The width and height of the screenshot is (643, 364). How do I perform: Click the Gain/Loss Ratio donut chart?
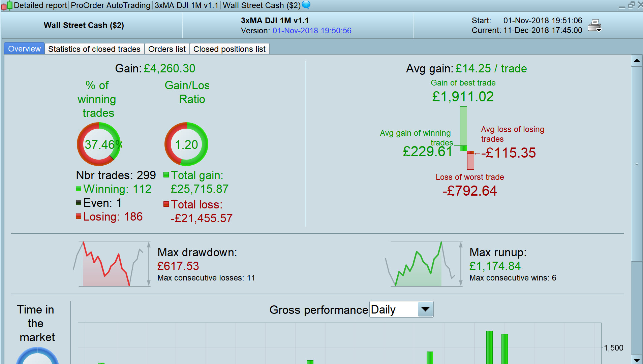click(x=186, y=144)
